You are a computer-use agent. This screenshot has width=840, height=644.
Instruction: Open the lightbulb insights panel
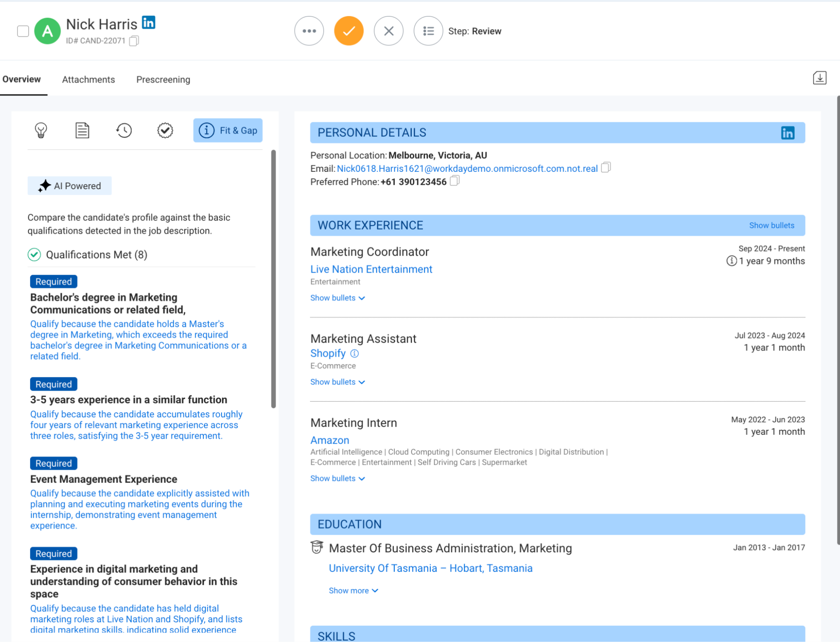pos(41,130)
